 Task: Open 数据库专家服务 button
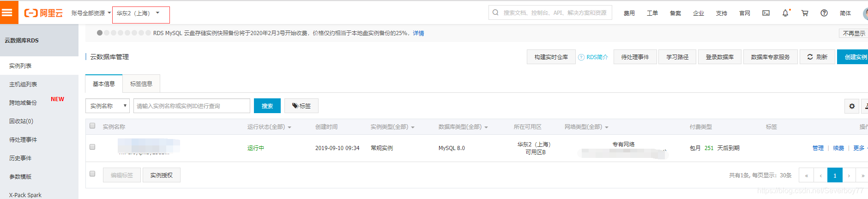click(771, 57)
